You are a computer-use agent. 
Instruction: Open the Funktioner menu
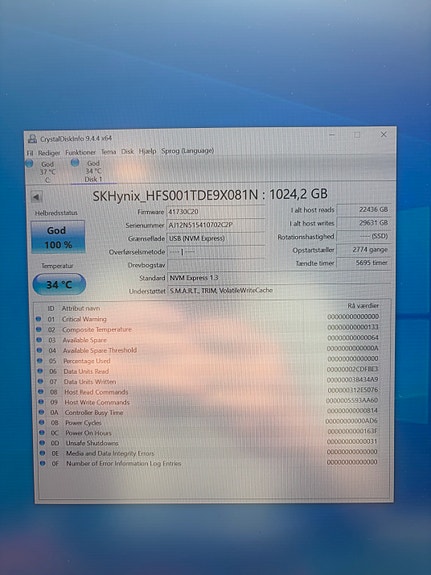point(80,152)
